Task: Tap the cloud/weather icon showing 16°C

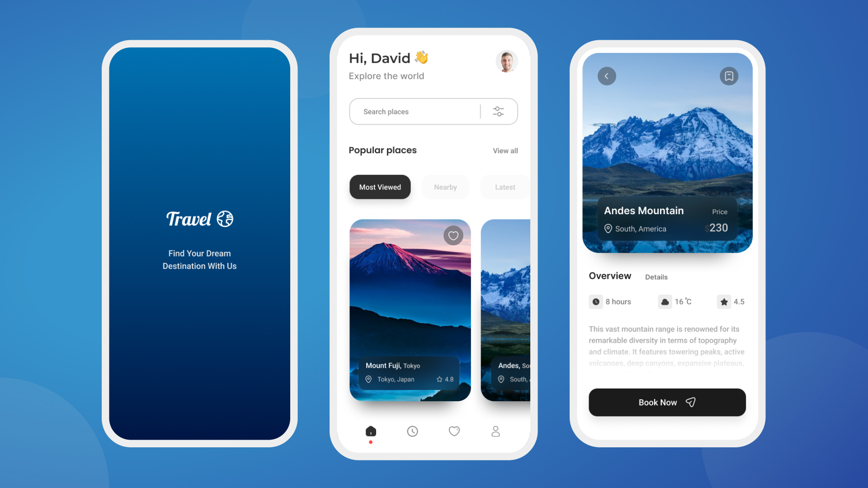Action: tap(665, 301)
